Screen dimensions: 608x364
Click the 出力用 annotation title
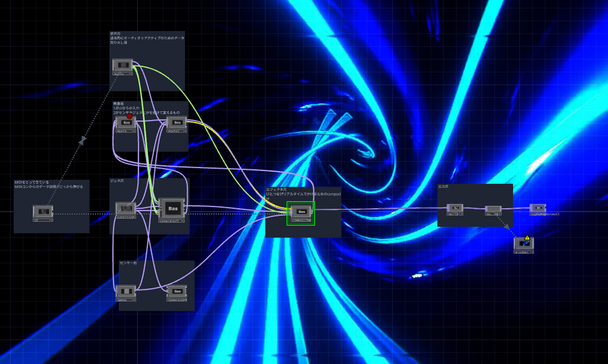443,186
